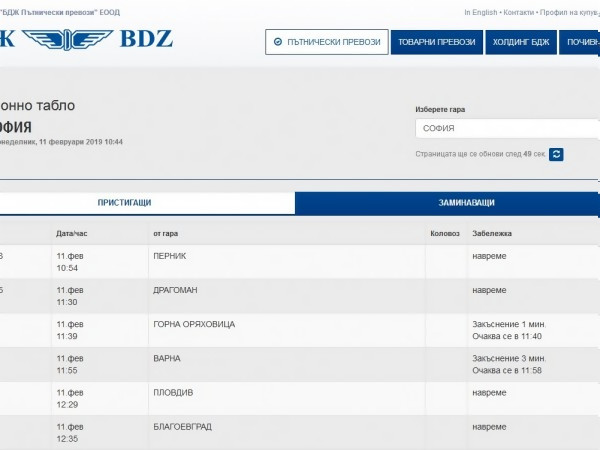Open the Контакти link
The height and width of the screenshot is (450, 600).
(518, 12)
